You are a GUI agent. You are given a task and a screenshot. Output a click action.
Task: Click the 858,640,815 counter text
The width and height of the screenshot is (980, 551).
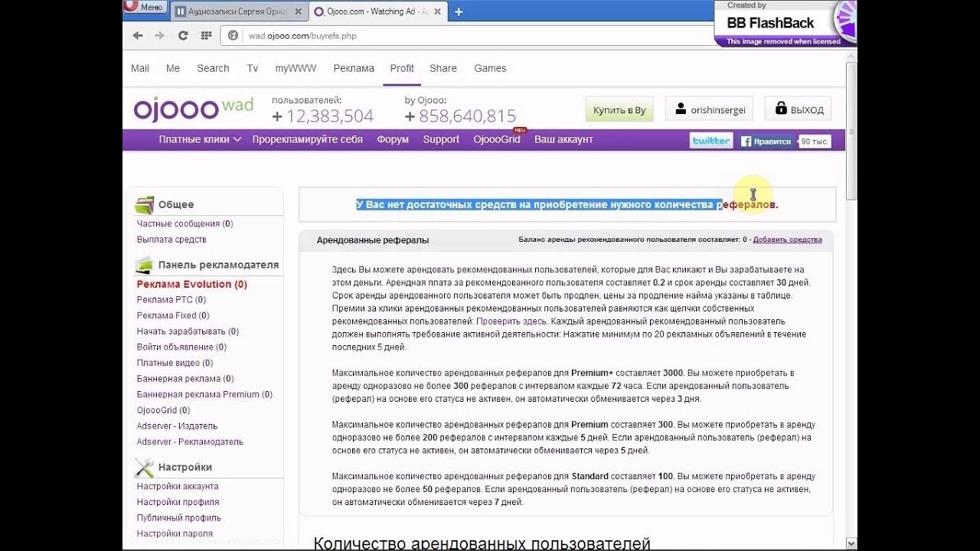pos(467,116)
